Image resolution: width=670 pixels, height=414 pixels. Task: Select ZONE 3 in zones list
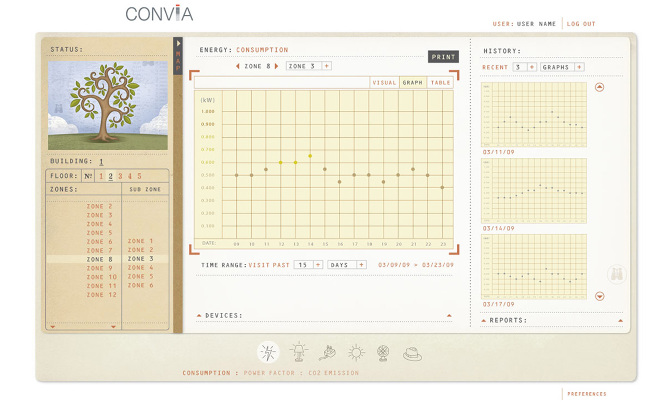click(x=99, y=215)
